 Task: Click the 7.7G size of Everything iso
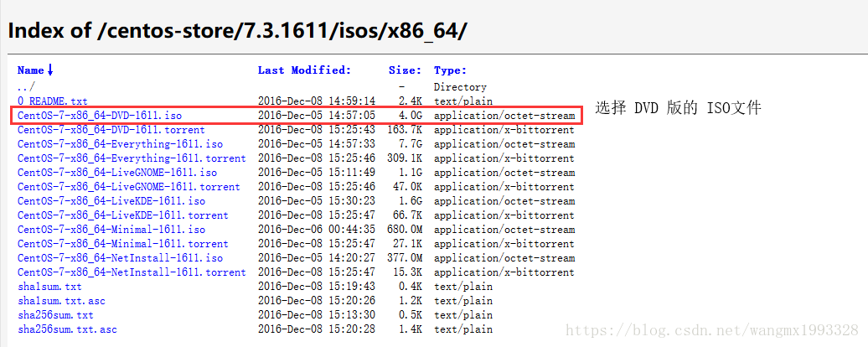(411, 144)
